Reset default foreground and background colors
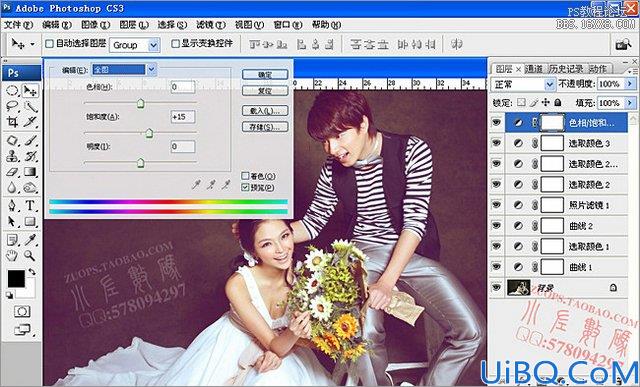The height and width of the screenshot is (387, 640). point(9,296)
